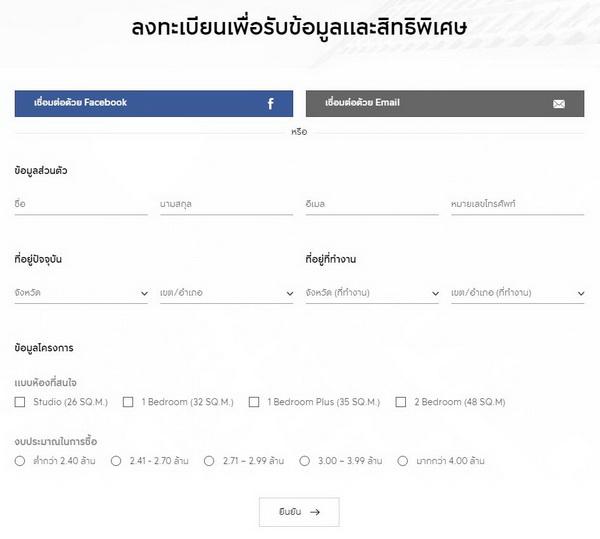Open the จังหวัด current address dropdown
The image size is (600, 539).
click(x=81, y=293)
